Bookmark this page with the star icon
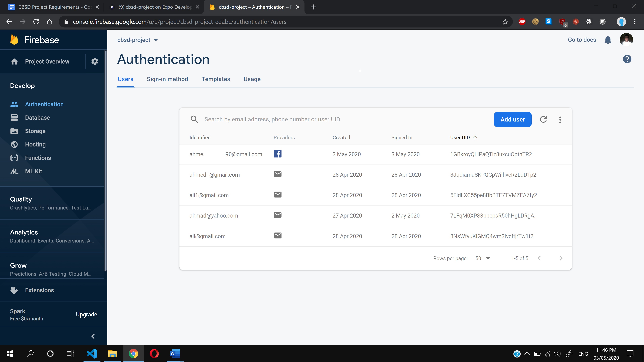Image resolution: width=644 pixels, height=362 pixels. pos(505,22)
